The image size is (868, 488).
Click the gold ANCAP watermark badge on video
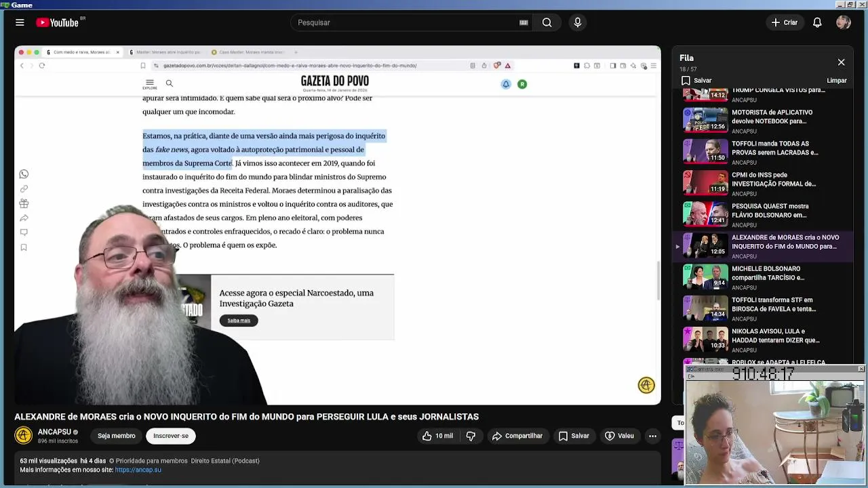coord(646,385)
